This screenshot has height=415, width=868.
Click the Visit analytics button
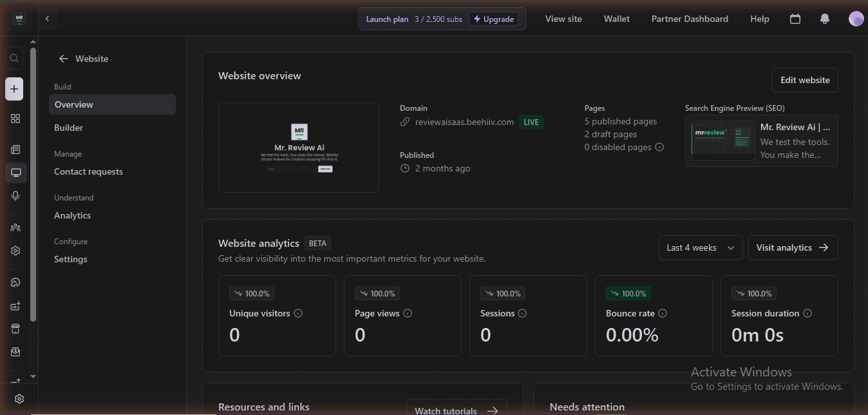click(x=793, y=247)
